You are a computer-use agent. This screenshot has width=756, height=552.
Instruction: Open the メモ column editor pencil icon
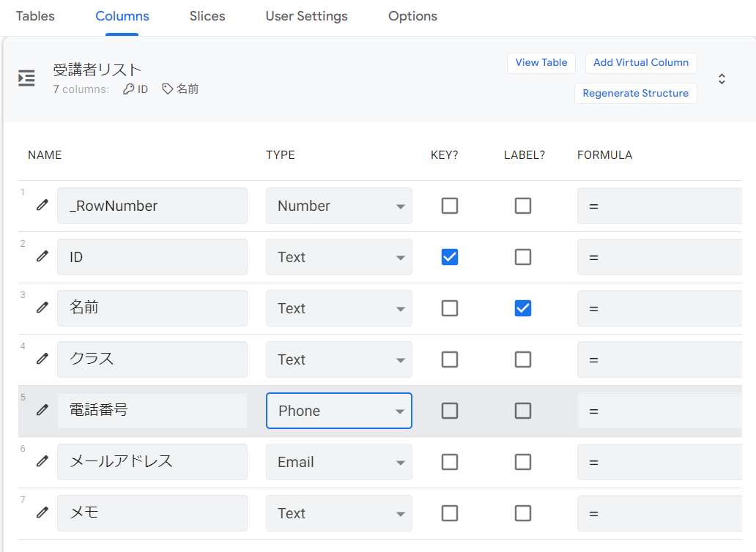click(x=42, y=512)
